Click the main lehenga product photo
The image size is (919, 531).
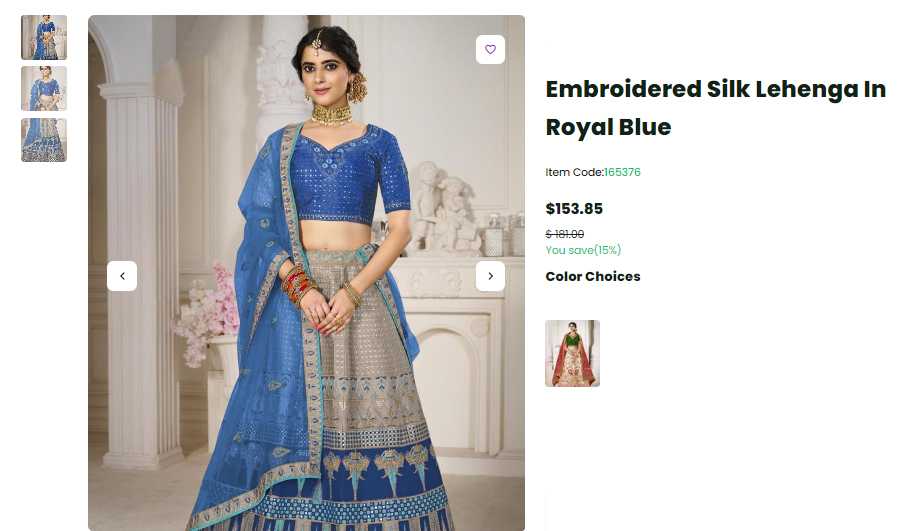click(307, 273)
